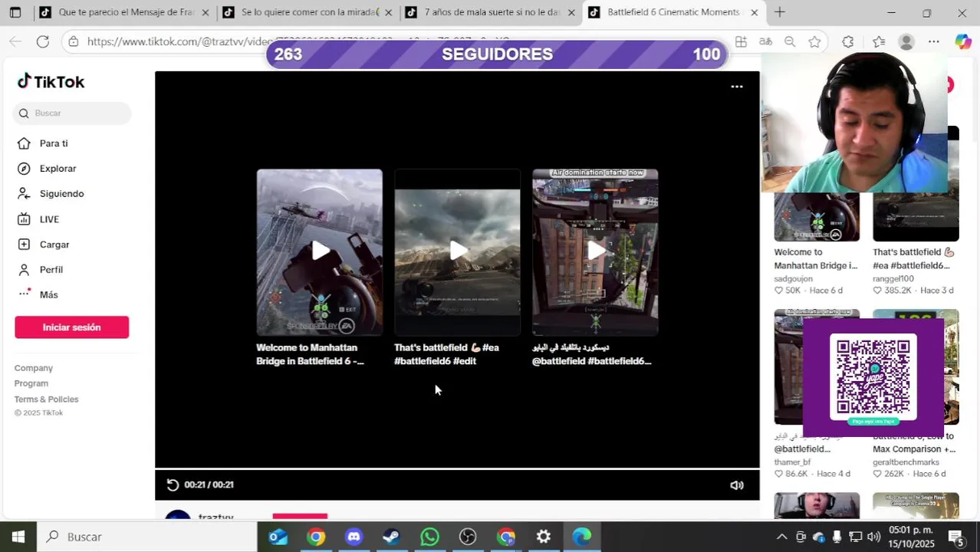
Task: Click the replay icon beside 00:21
Action: (173, 485)
